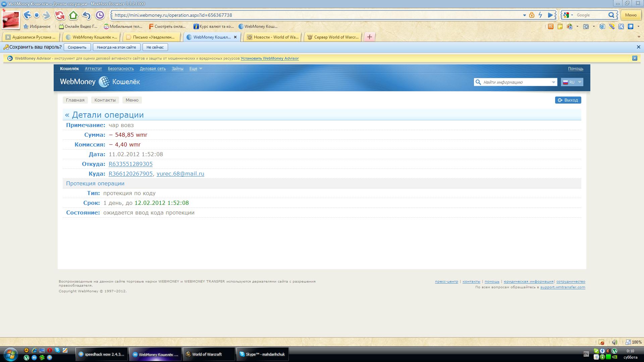
Task: Open the RU language dropdown
Action: click(x=572, y=82)
